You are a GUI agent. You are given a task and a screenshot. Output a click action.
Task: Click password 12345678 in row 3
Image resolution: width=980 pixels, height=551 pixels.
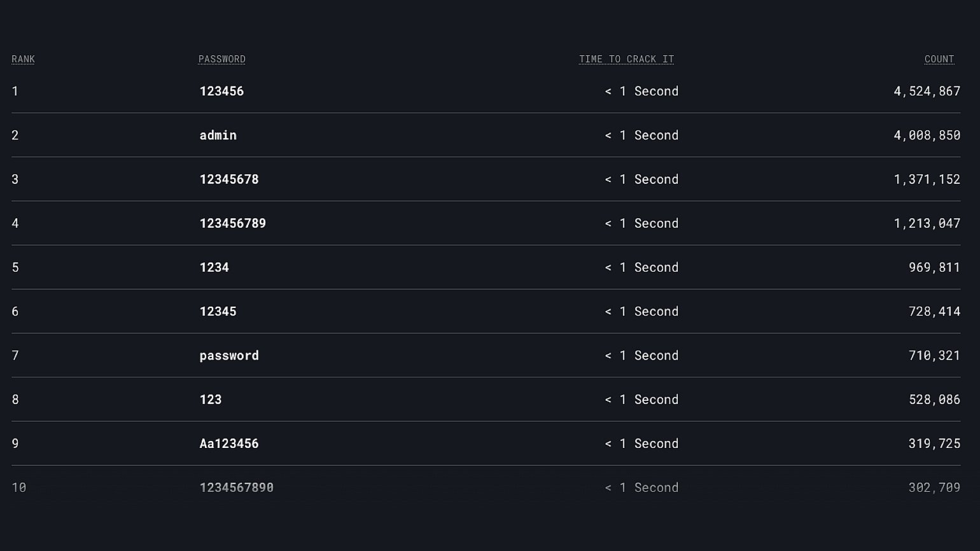pyautogui.click(x=229, y=179)
